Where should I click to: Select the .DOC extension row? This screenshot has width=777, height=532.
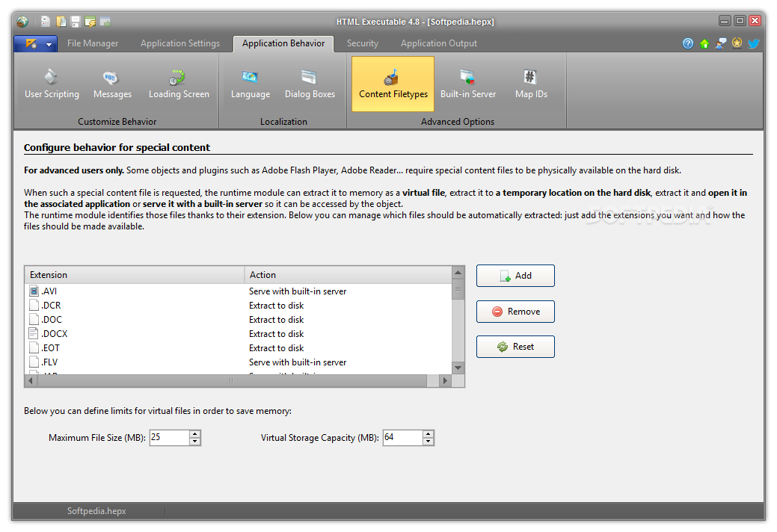[x=239, y=320]
